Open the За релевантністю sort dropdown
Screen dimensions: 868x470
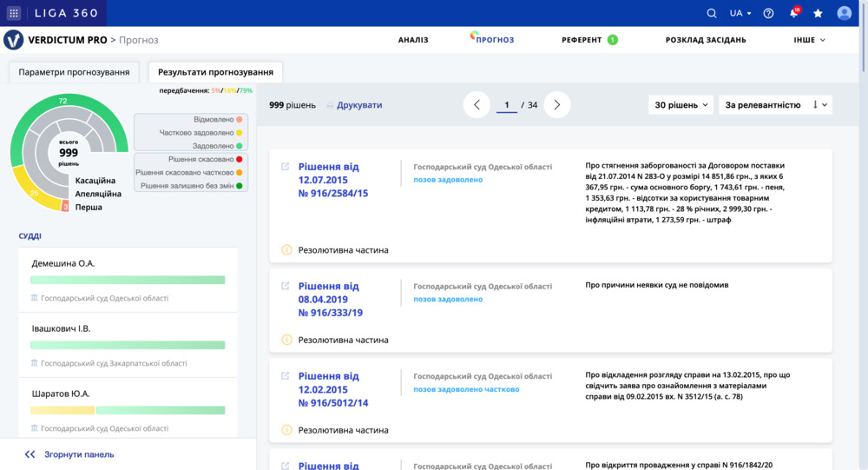pos(775,105)
